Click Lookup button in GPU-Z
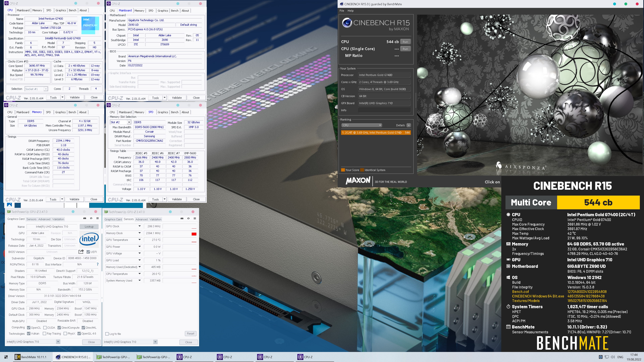Image resolution: width=644 pixels, height=362 pixels. tap(89, 227)
